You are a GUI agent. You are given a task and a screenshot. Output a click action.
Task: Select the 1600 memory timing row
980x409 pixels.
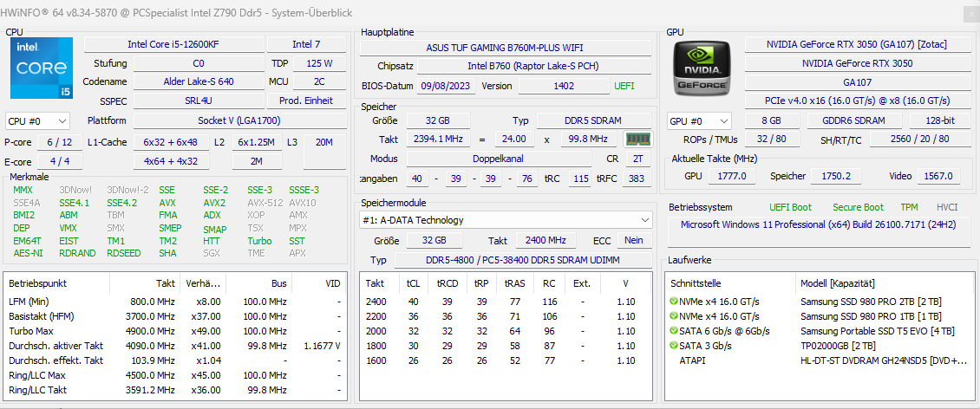click(506, 360)
